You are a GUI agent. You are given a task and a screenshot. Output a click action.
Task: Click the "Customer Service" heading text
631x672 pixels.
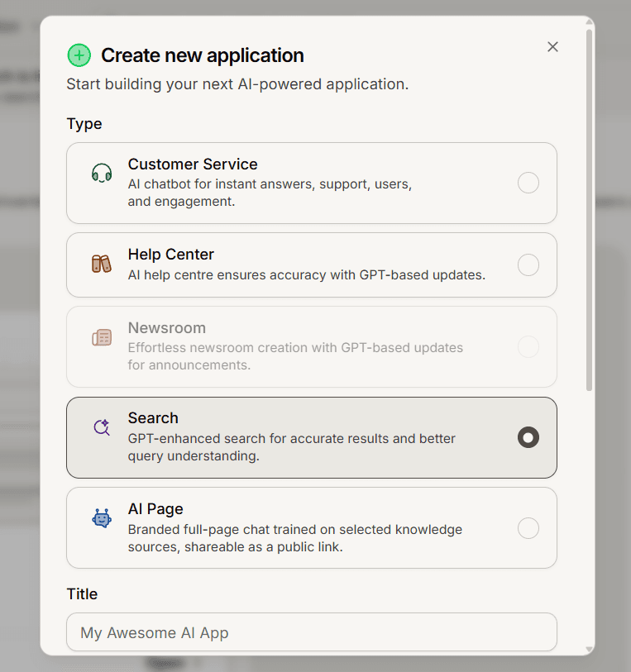coord(193,164)
